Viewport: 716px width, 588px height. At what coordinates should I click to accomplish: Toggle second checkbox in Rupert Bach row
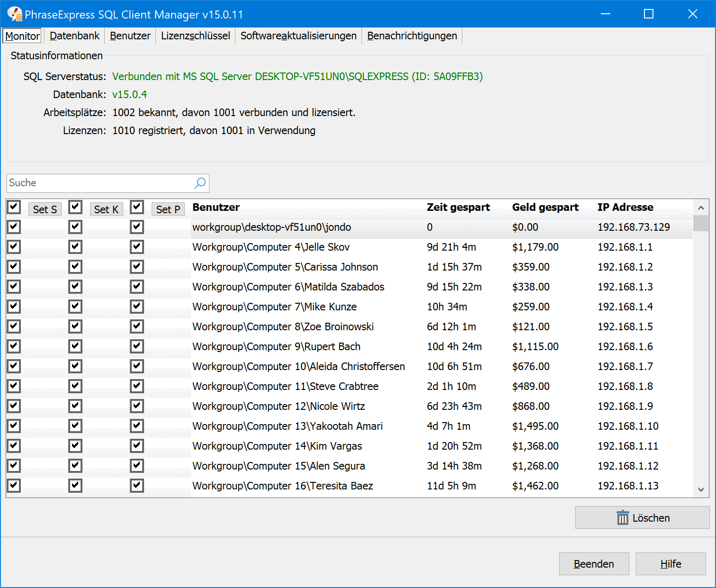75,346
